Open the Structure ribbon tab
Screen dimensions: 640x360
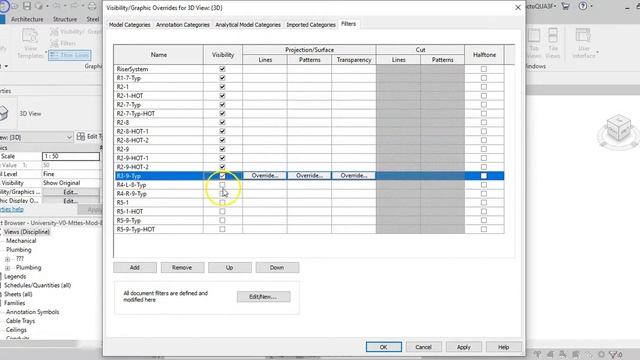pos(65,19)
